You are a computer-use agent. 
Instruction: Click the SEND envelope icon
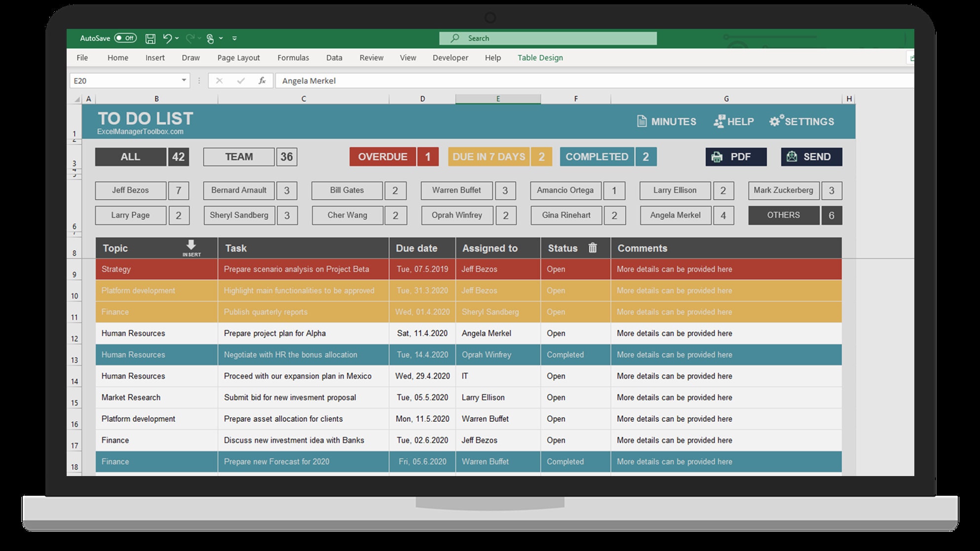(x=792, y=156)
